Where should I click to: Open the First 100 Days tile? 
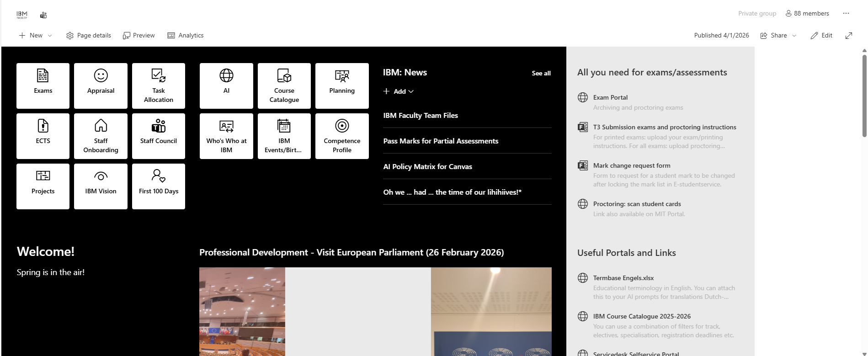pos(159,186)
